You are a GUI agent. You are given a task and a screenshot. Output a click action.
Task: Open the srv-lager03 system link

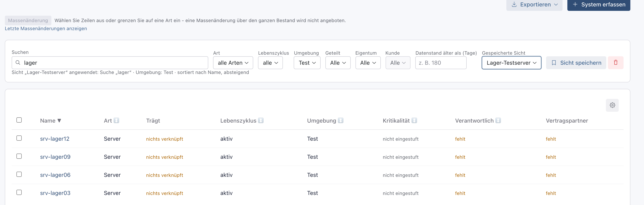(55, 193)
